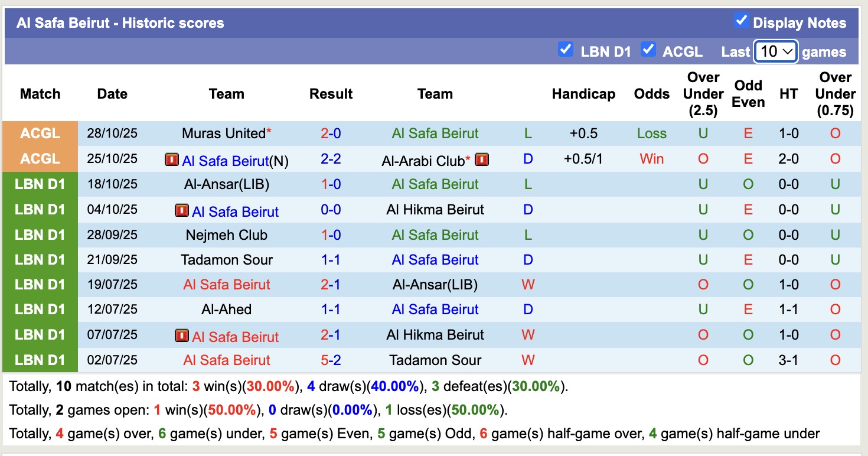Toggle the ACGL filter checkbox

649,50
